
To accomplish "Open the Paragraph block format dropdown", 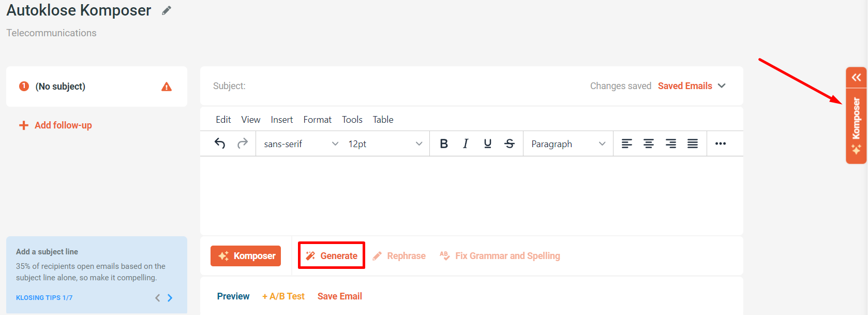I will tap(568, 144).
